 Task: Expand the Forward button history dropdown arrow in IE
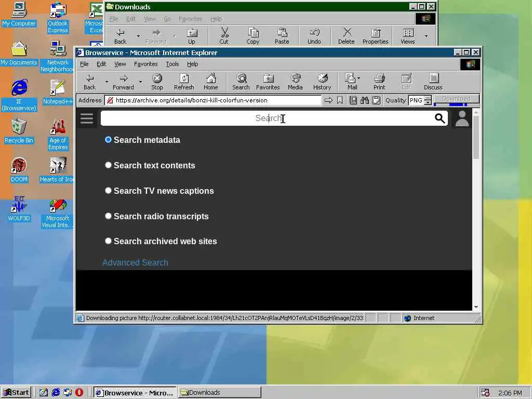[140, 82]
